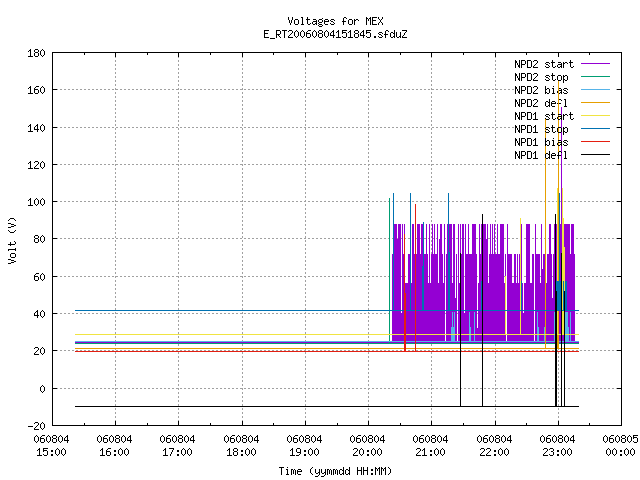Click the black NPD1 defl legend line
This screenshot has width=640, height=480.
596,155
